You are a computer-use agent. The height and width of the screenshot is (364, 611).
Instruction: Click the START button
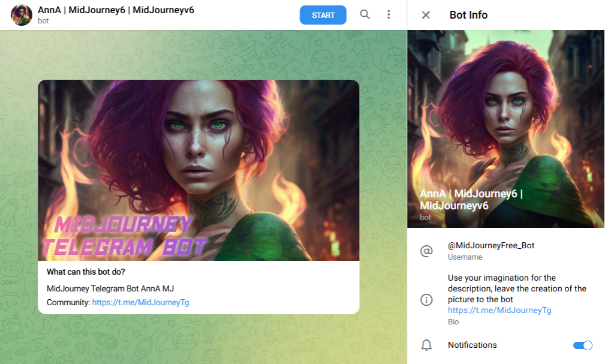coord(323,15)
